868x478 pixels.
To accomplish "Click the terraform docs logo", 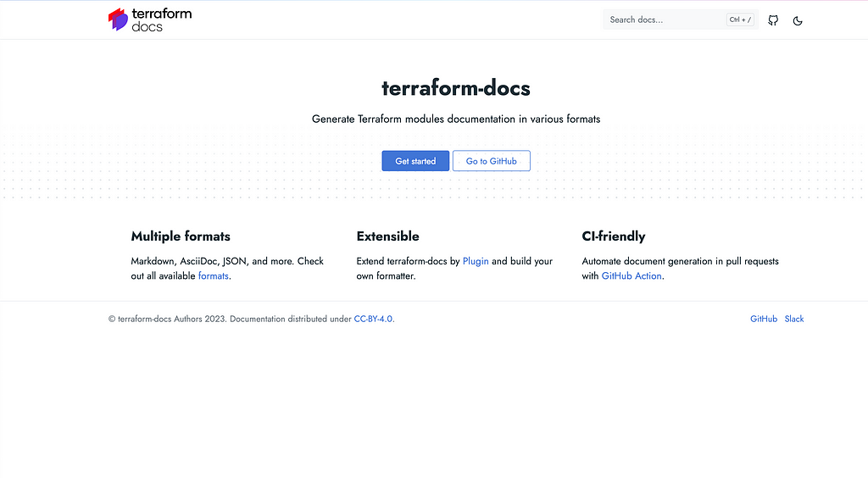I will point(150,20).
